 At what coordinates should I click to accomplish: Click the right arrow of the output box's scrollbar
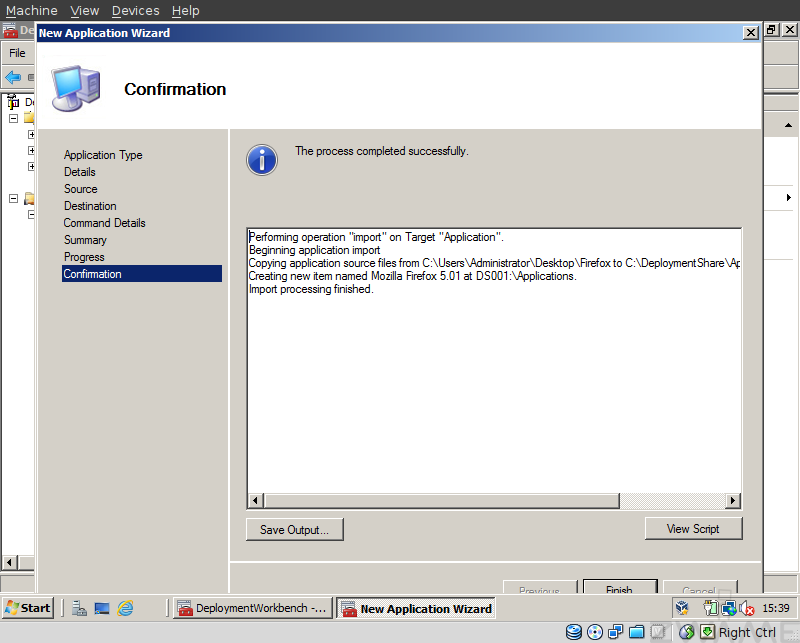(733, 501)
